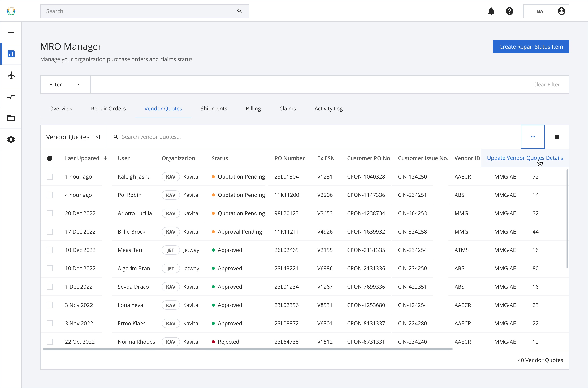The image size is (588, 388).
Task: Open the column view settings icon
Action: pos(557,137)
